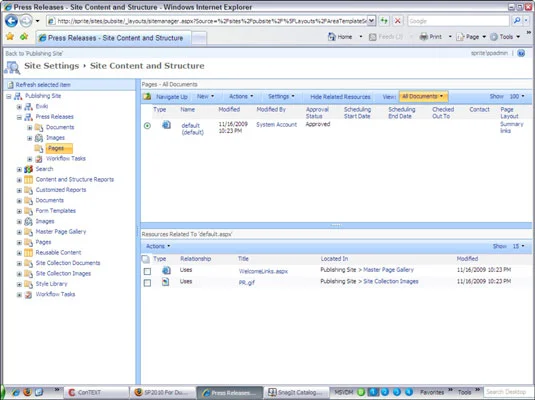Open the Settings menu in toolbar

281,97
